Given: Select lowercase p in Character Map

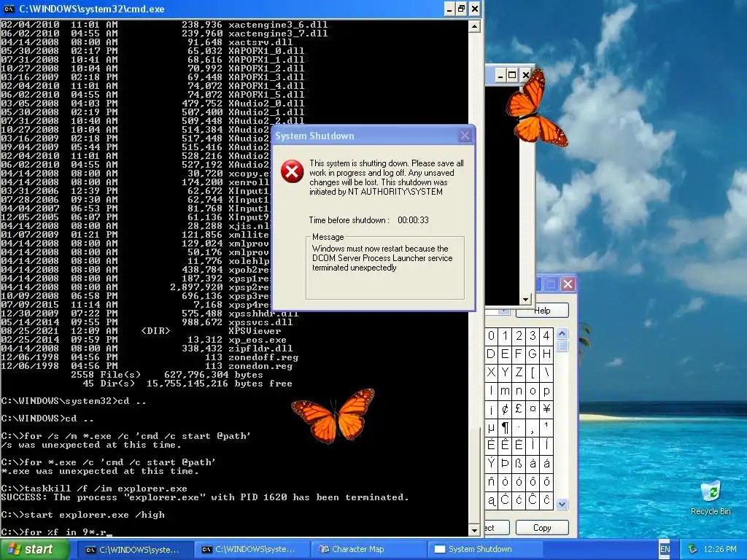Looking at the screenshot, I should 546,391.
